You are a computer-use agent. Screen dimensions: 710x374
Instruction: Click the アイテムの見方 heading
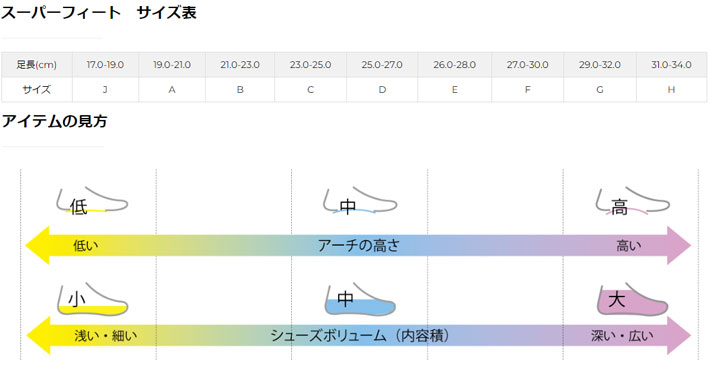[x=54, y=121]
